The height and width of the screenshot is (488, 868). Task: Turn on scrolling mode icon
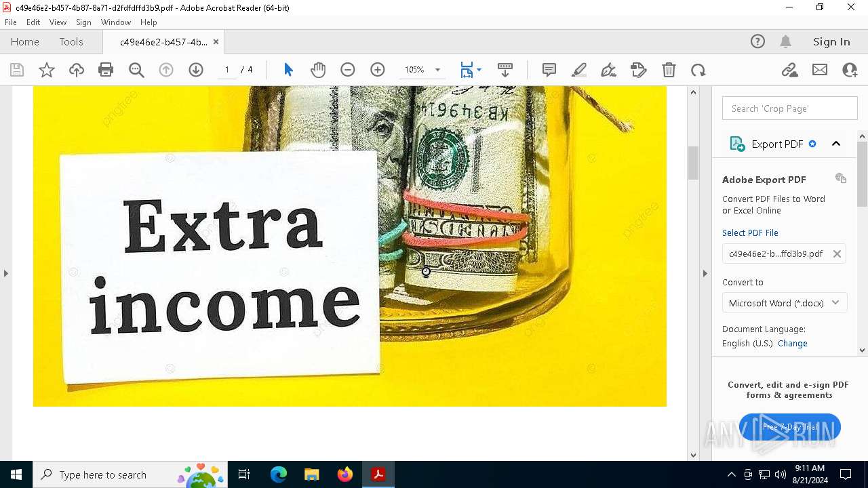pos(505,70)
